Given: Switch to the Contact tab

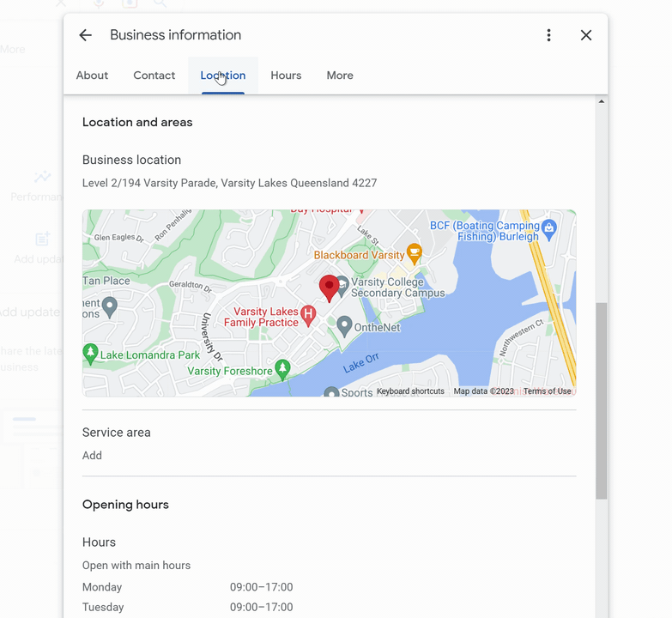Looking at the screenshot, I should [x=154, y=76].
